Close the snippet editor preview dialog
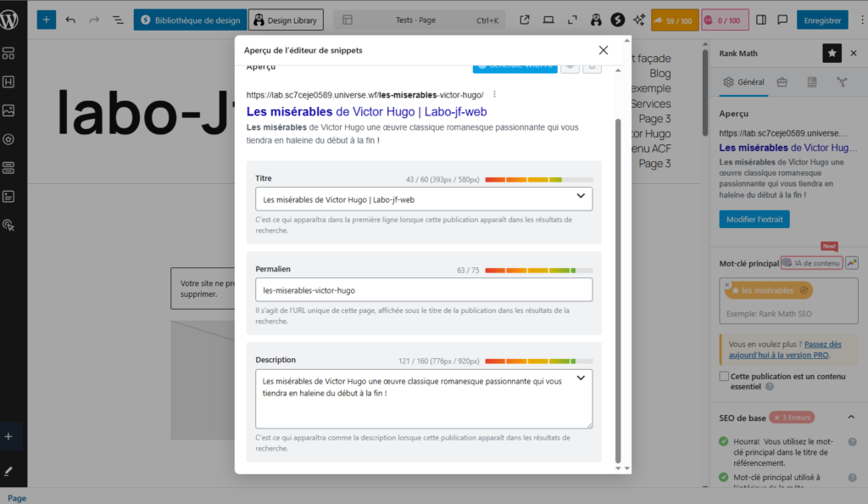This screenshot has width=868, height=504. [603, 50]
